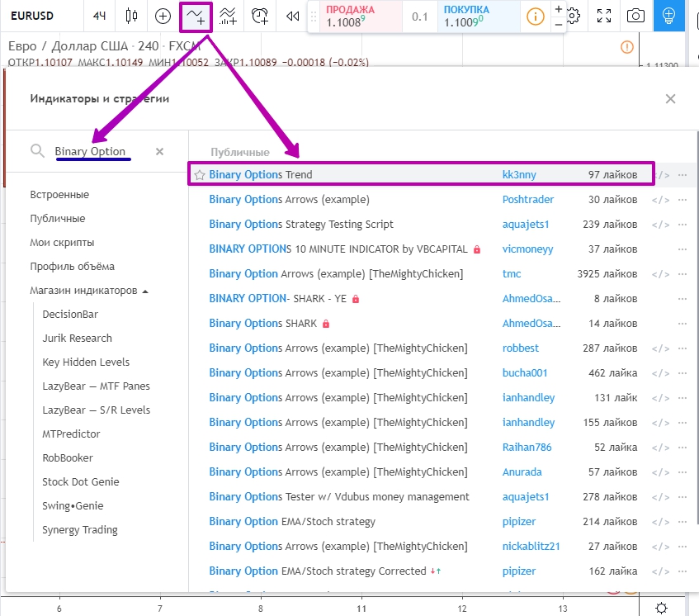Click the Compare or add symbol icon
Viewport: 699px width, 616px height.
(163, 16)
